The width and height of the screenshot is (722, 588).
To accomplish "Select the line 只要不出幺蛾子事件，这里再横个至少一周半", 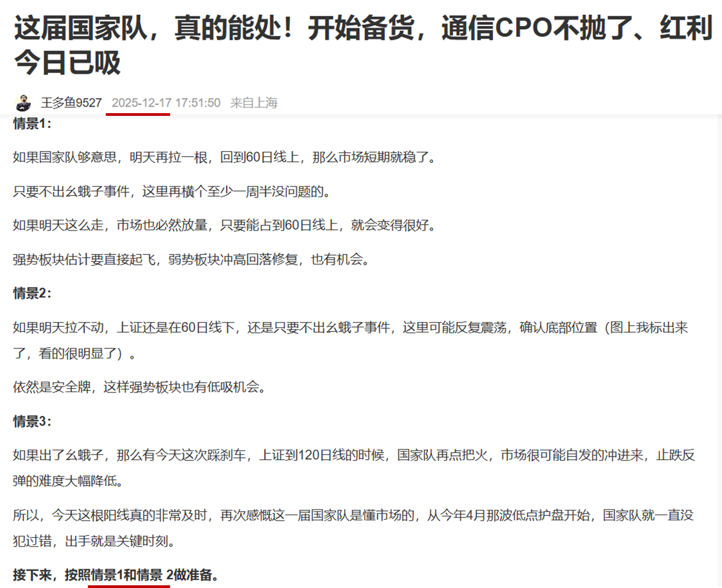I will point(172,192).
